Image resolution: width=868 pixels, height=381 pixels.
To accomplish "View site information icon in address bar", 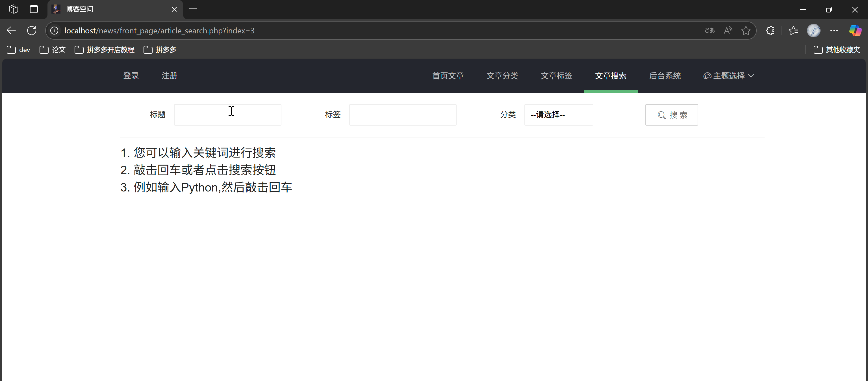I will click(x=54, y=31).
